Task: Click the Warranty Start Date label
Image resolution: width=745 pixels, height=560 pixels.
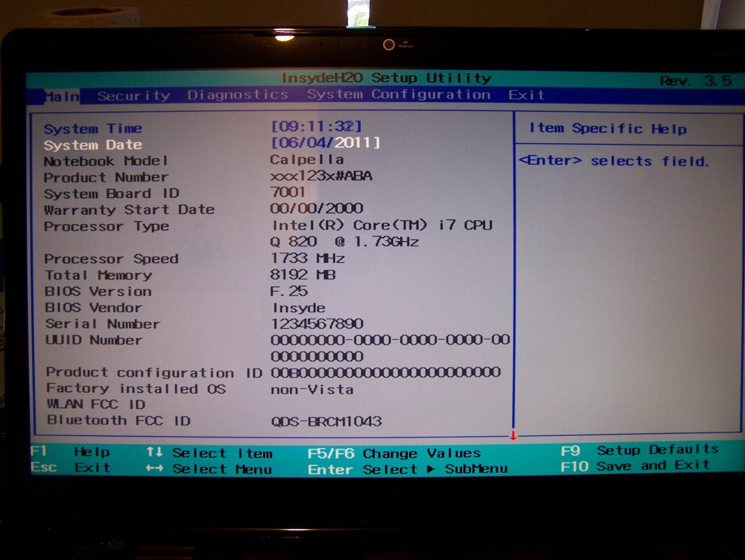Action: click(129, 210)
